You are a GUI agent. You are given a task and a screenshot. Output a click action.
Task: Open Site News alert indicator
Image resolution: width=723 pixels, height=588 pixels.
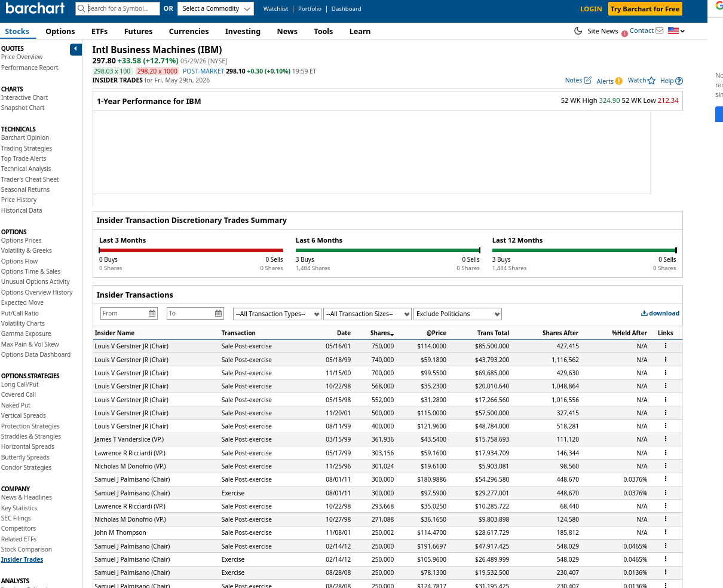point(624,33)
